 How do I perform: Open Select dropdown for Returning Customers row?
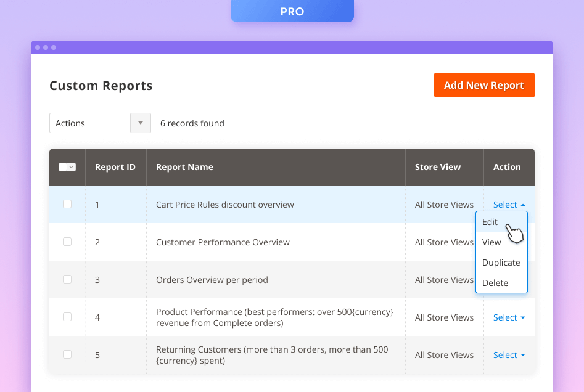point(509,355)
